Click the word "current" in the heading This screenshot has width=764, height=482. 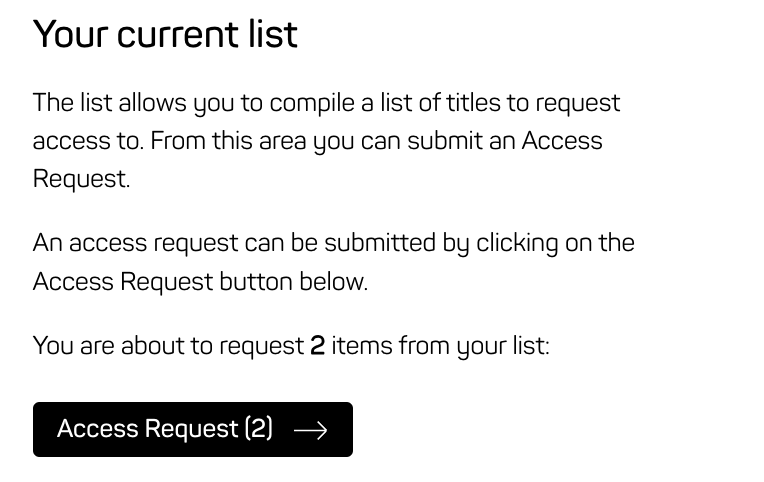tap(181, 34)
